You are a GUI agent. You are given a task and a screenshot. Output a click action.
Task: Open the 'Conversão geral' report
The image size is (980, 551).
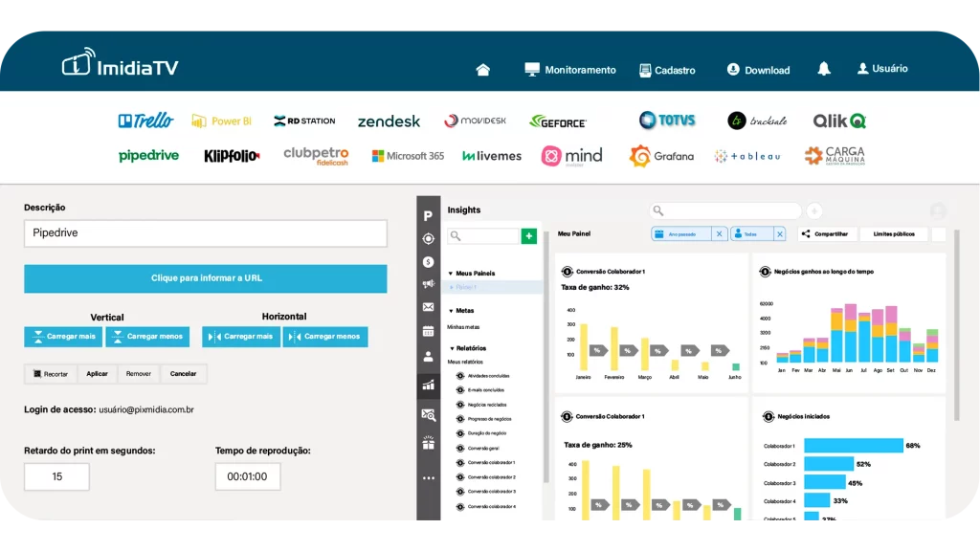pyautogui.click(x=478, y=448)
